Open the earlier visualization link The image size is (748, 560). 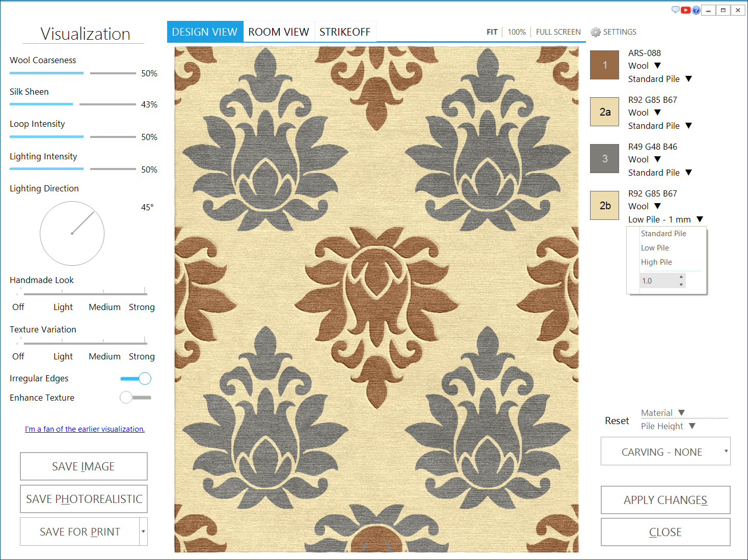85,429
